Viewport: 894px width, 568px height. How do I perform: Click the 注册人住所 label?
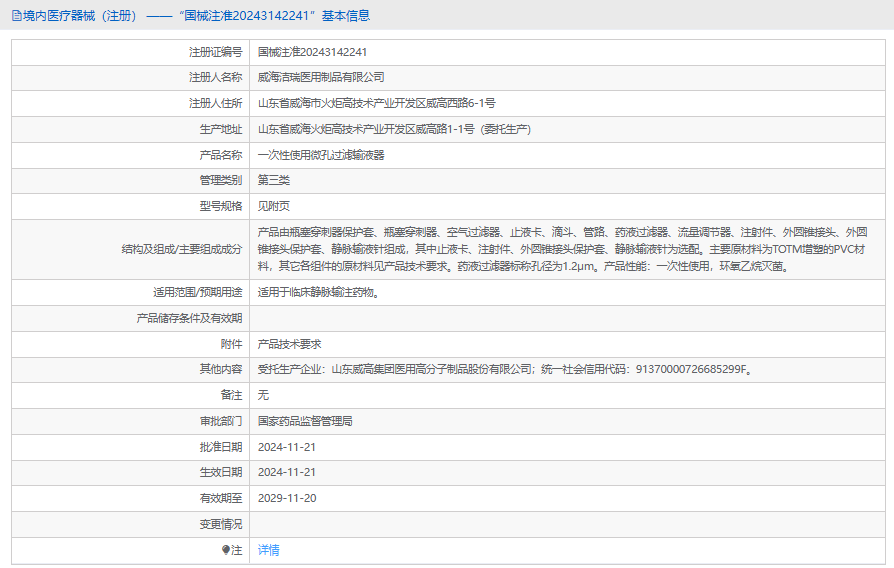pyautogui.click(x=216, y=103)
